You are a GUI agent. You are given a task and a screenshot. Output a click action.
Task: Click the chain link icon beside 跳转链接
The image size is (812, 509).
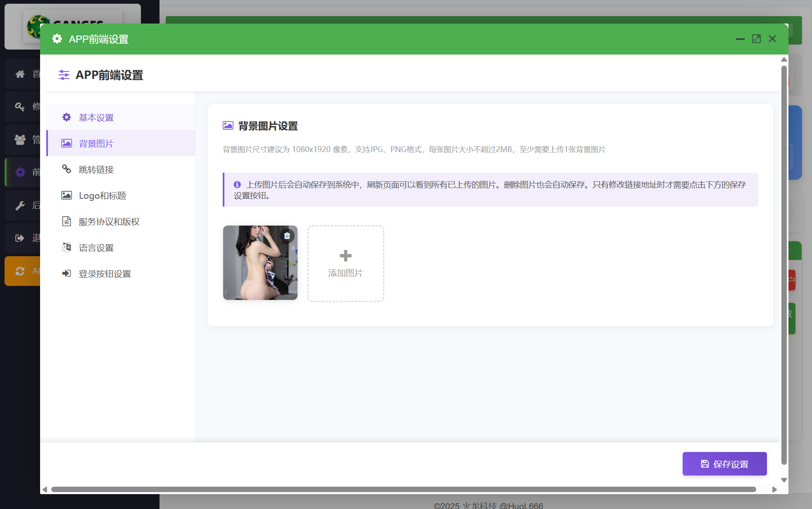pyautogui.click(x=67, y=169)
